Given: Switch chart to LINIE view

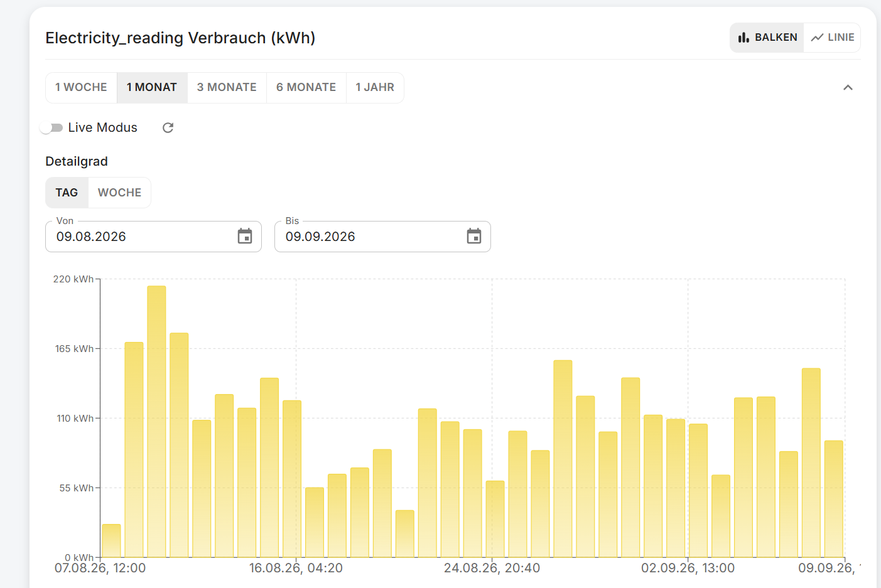Looking at the screenshot, I should [x=832, y=38].
